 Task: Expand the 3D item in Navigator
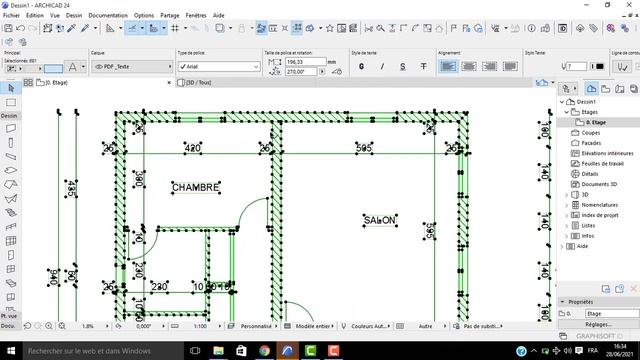(x=567, y=195)
